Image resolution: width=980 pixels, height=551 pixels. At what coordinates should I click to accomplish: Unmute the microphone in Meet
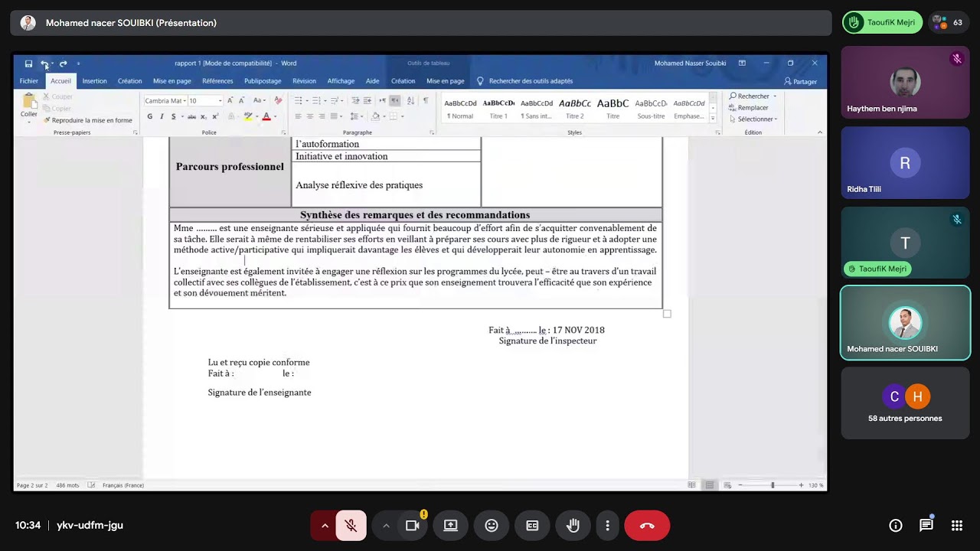click(x=351, y=526)
